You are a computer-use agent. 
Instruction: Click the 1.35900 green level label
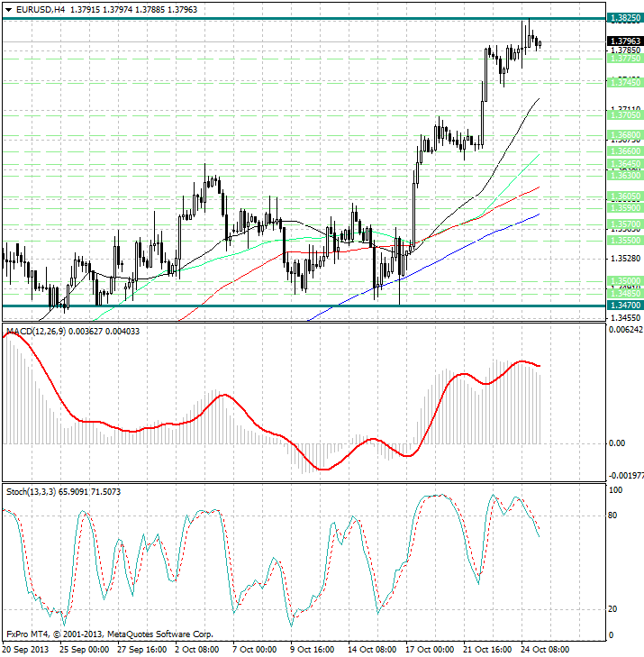coord(625,208)
